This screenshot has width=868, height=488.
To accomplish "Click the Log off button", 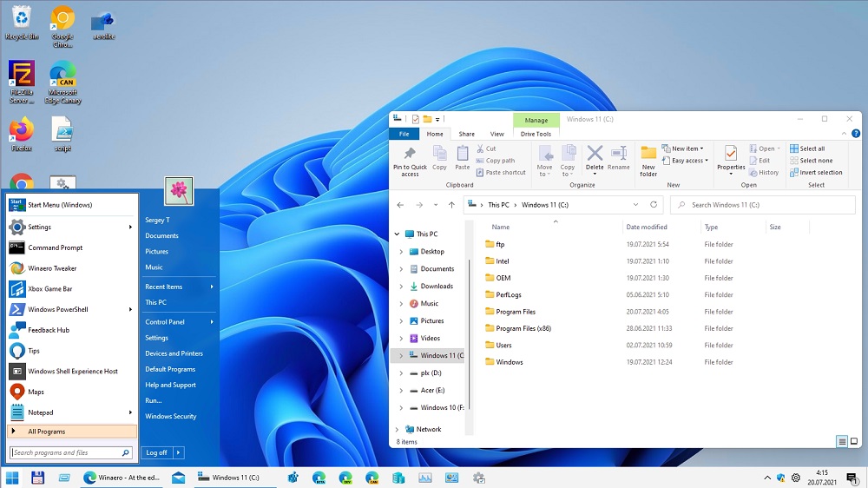I will point(157,452).
